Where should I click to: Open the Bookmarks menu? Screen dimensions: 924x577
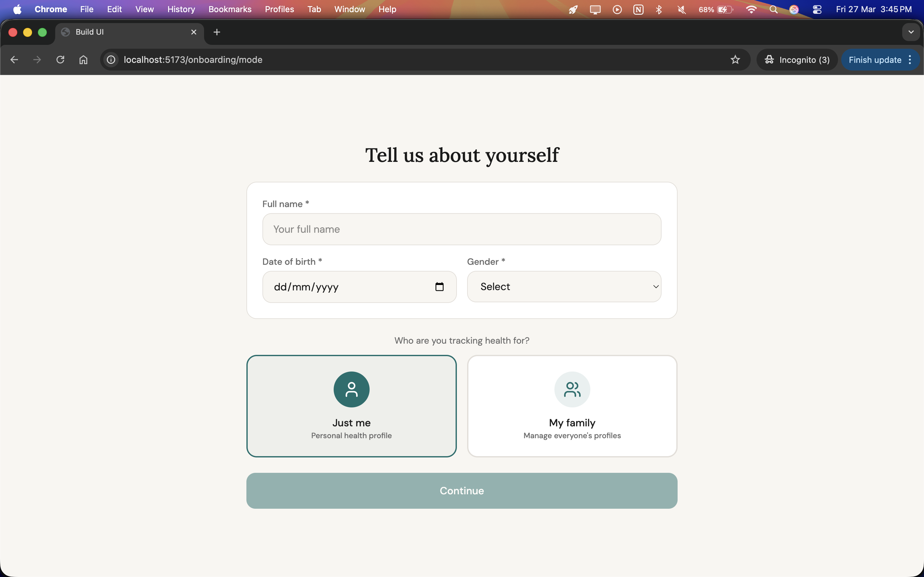pyautogui.click(x=229, y=10)
